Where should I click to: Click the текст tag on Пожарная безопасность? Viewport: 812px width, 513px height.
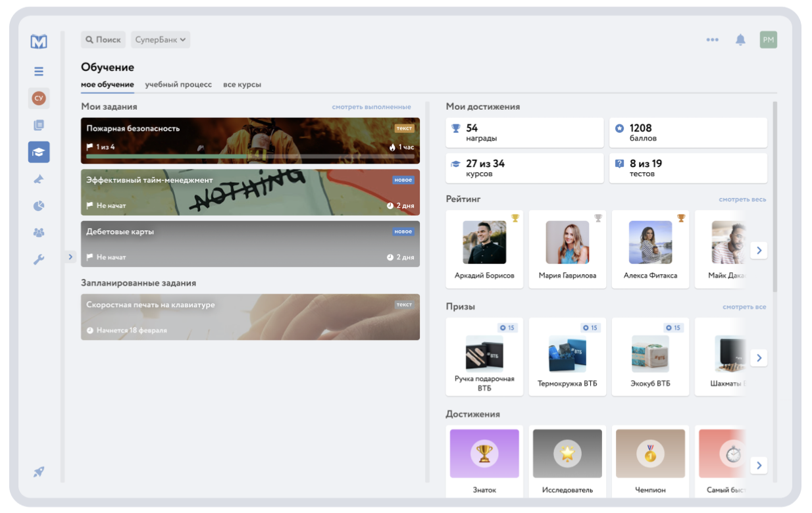(x=404, y=128)
